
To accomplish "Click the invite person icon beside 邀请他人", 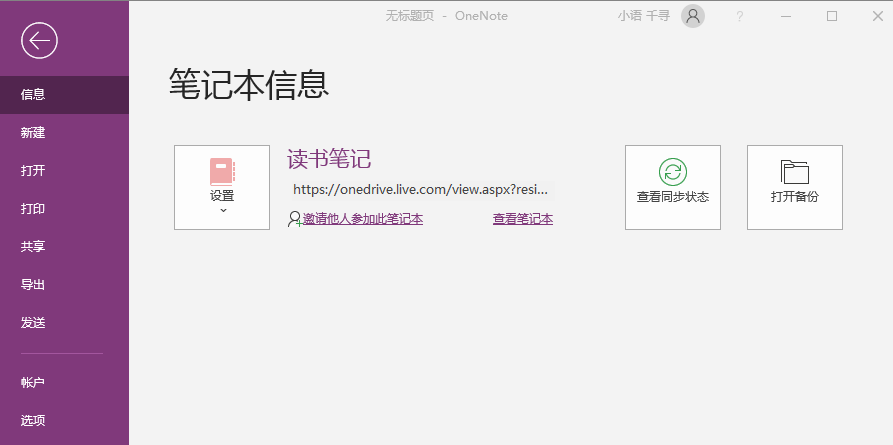I will pos(295,219).
